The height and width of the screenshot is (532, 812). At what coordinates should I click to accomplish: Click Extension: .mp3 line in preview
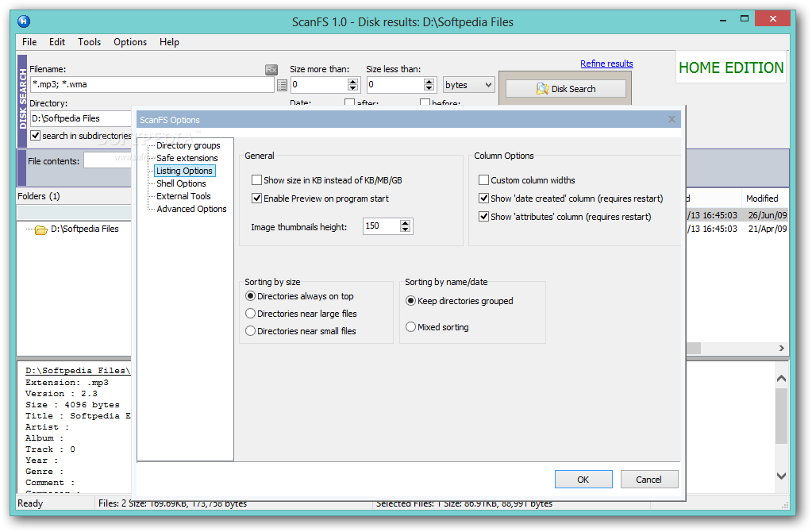tap(67, 382)
